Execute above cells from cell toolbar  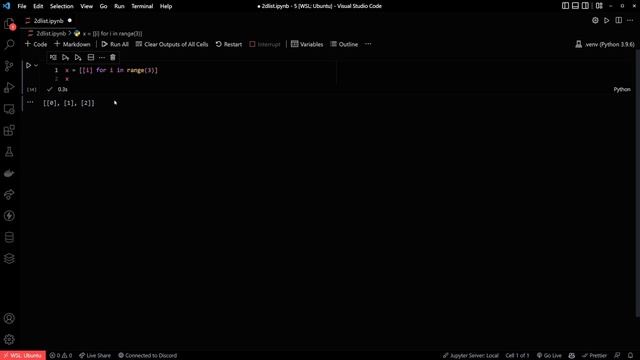(65, 58)
